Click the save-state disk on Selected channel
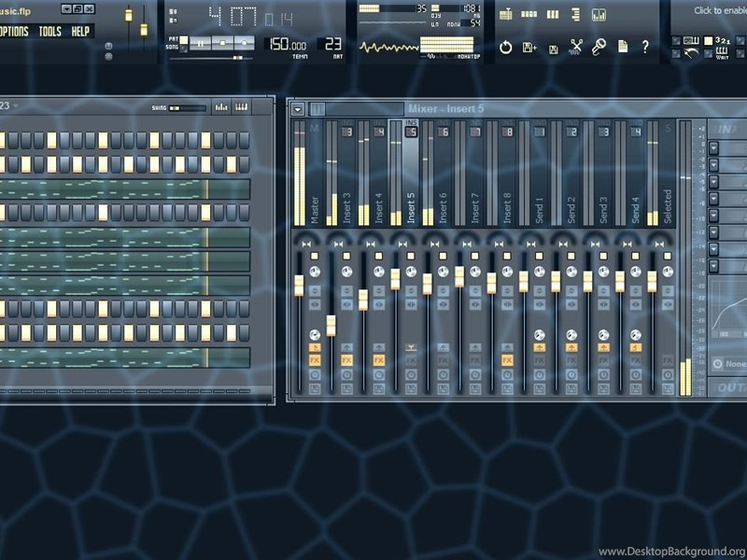The height and width of the screenshot is (560, 747). [x=668, y=389]
